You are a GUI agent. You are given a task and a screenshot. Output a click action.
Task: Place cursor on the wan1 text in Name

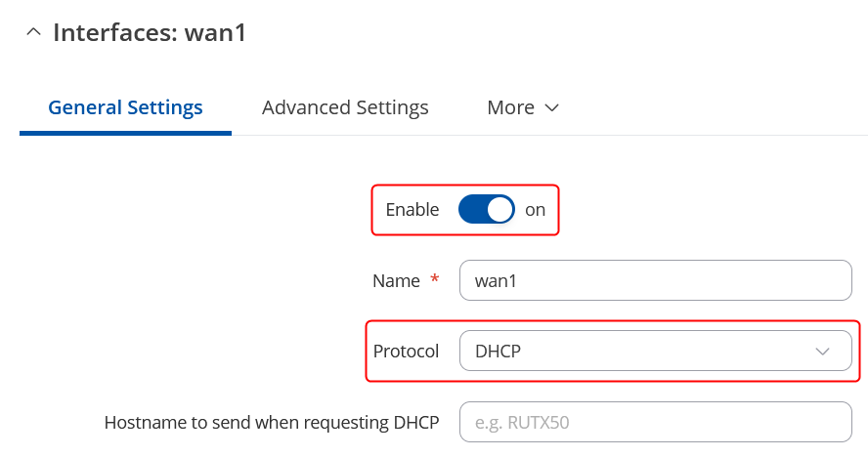point(496,280)
